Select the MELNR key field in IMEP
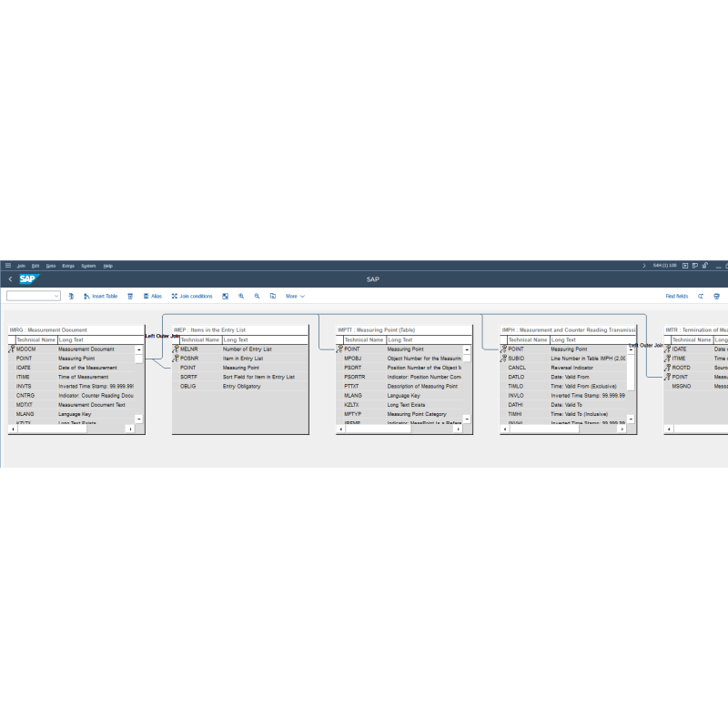728x728 pixels. click(188, 349)
